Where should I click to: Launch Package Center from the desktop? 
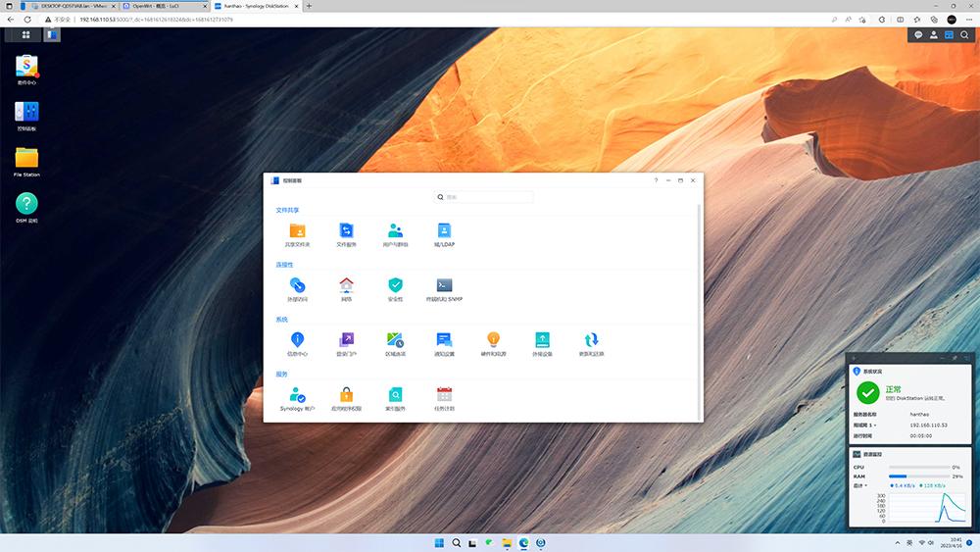[x=26, y=67]
